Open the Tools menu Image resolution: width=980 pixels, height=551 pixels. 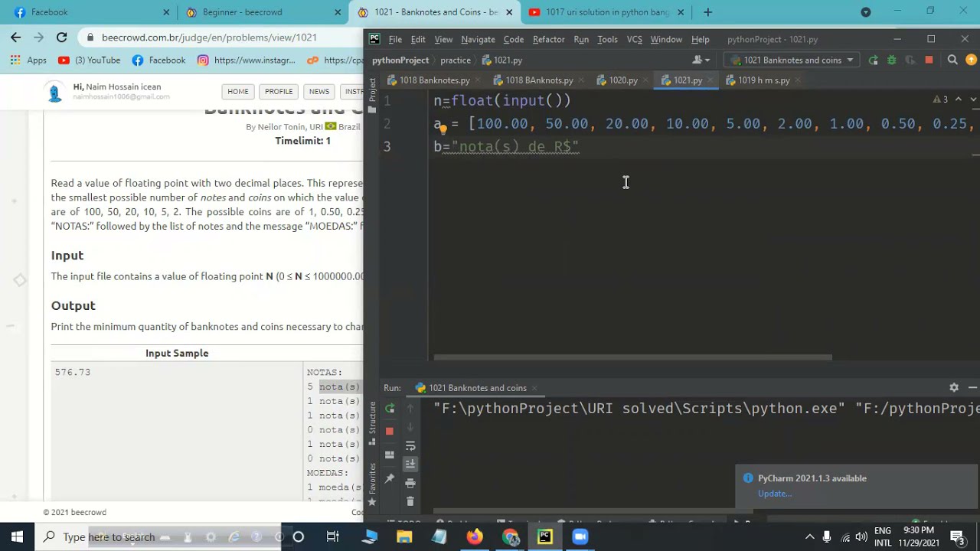607,39
